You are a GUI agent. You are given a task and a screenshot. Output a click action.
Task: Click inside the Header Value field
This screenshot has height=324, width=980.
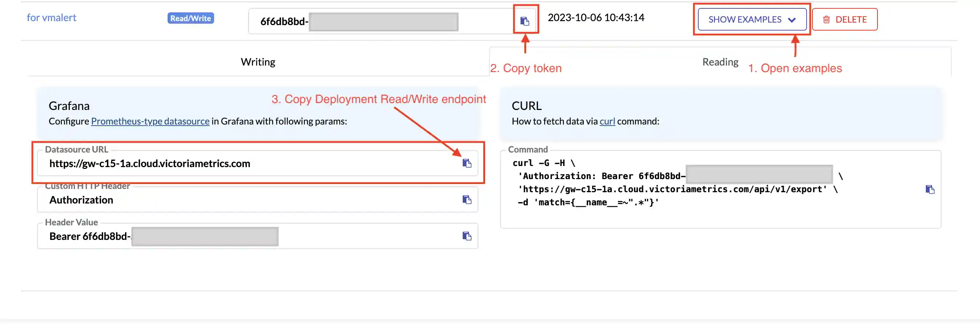(258, 236)
